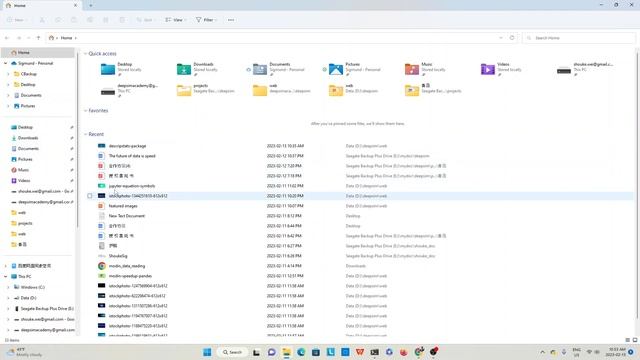640x360 pixels.
Task: Open the Sort dropdown
Action: pos(145,20)
